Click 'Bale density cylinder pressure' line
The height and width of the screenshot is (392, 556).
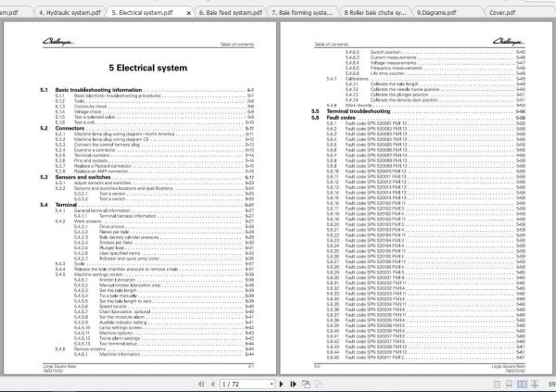click(164, 237)
